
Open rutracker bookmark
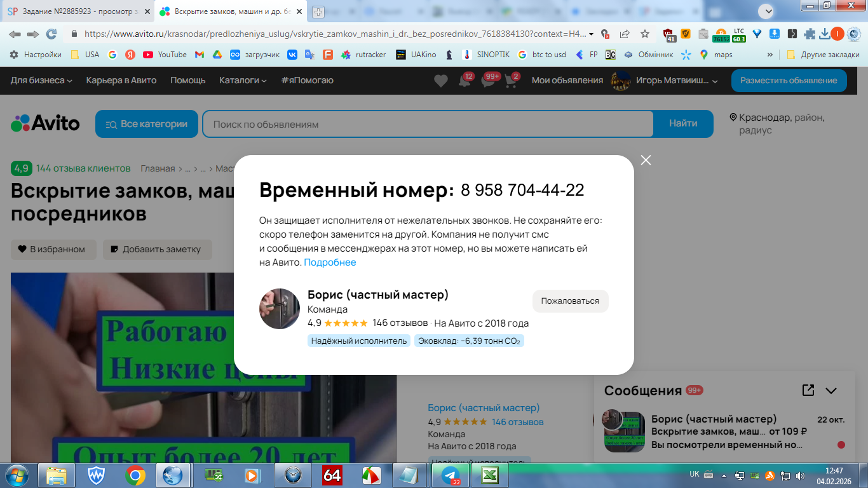pos(363,55)
